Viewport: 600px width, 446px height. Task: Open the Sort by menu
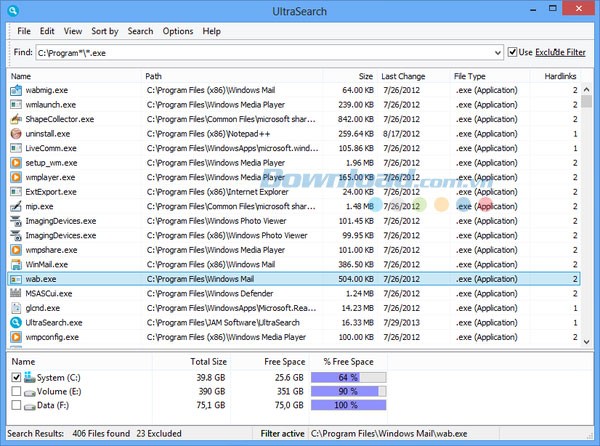click(x=104, y=31)
